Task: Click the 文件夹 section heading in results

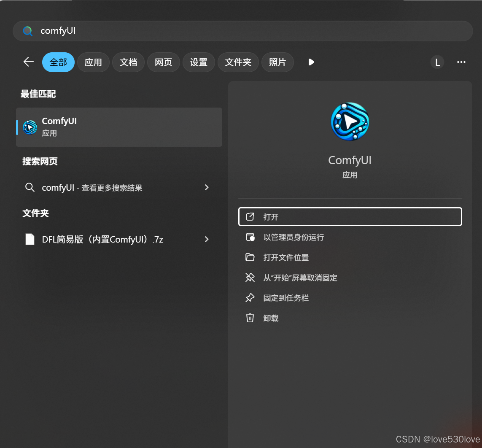Action: (36, 213)
